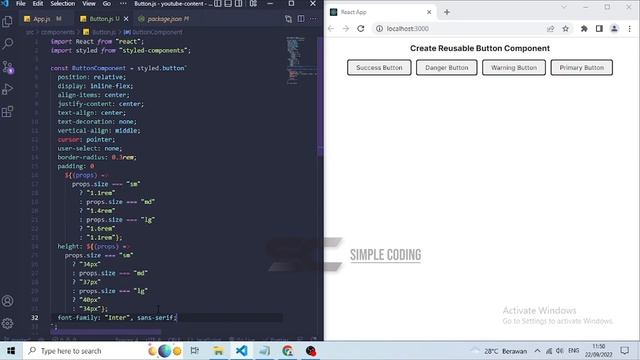This screenshot has width=640, height=360.
Task: Place cursor on the font-family line
Action: click(117, 318)
